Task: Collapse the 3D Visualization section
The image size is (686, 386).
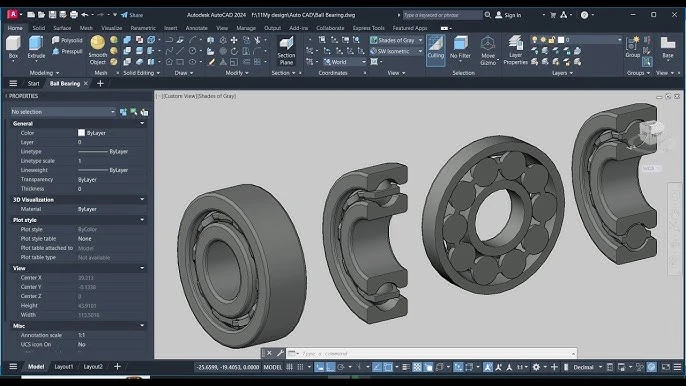Action: [142, 200]
